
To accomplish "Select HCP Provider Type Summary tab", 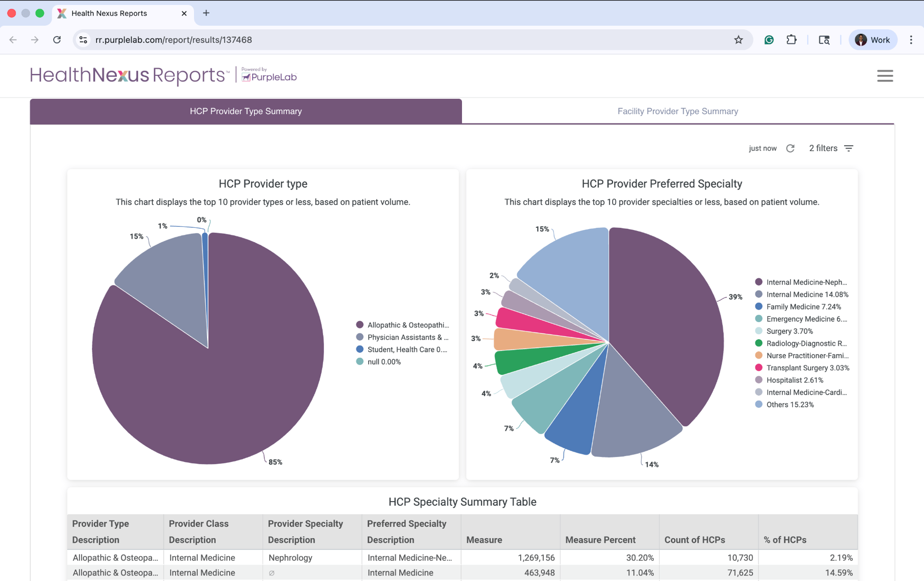I will point(246,111).
